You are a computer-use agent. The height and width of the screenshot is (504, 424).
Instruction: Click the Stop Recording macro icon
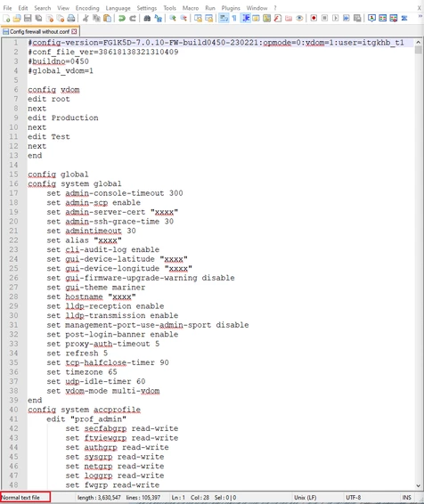[x=324, y=19]
